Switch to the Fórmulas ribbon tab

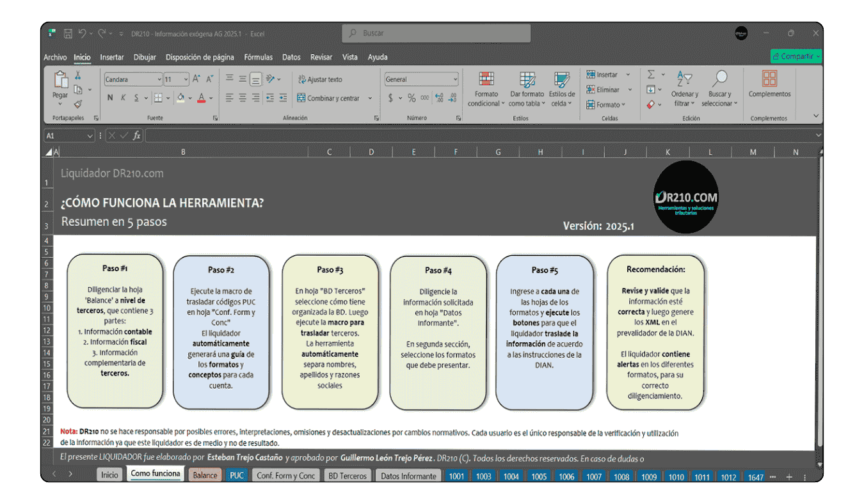click(x=258, y=57)
